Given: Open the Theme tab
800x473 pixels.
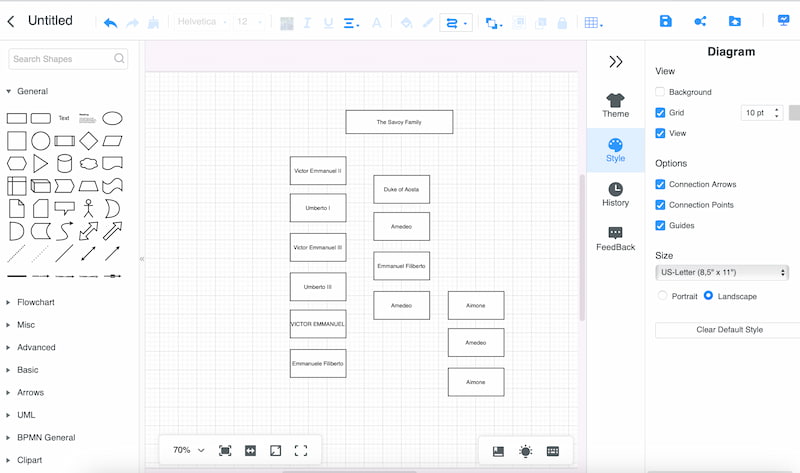Looking at the screenshot, I should [615, 106].
